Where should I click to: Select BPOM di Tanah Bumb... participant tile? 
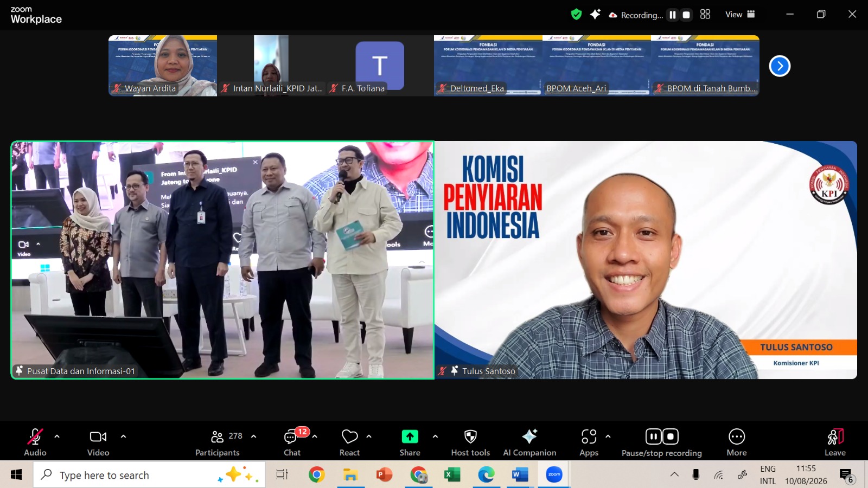pos(705,66)
